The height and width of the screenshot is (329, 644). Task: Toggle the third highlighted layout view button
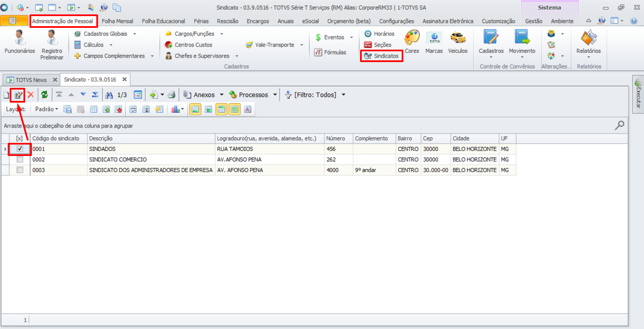(221, 109)
